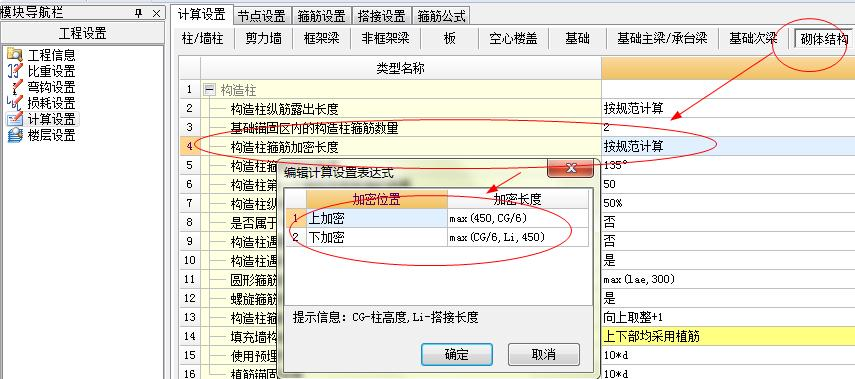855x379 pixels.
Task: Pin the 模块导航栏 panel
Action: pos(139,13)
